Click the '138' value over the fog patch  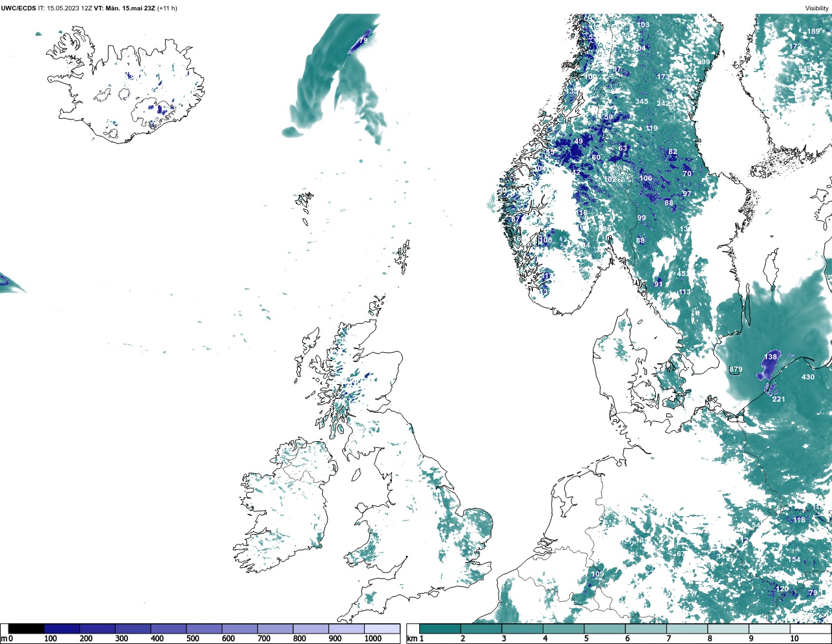click(x=771, y=357)
